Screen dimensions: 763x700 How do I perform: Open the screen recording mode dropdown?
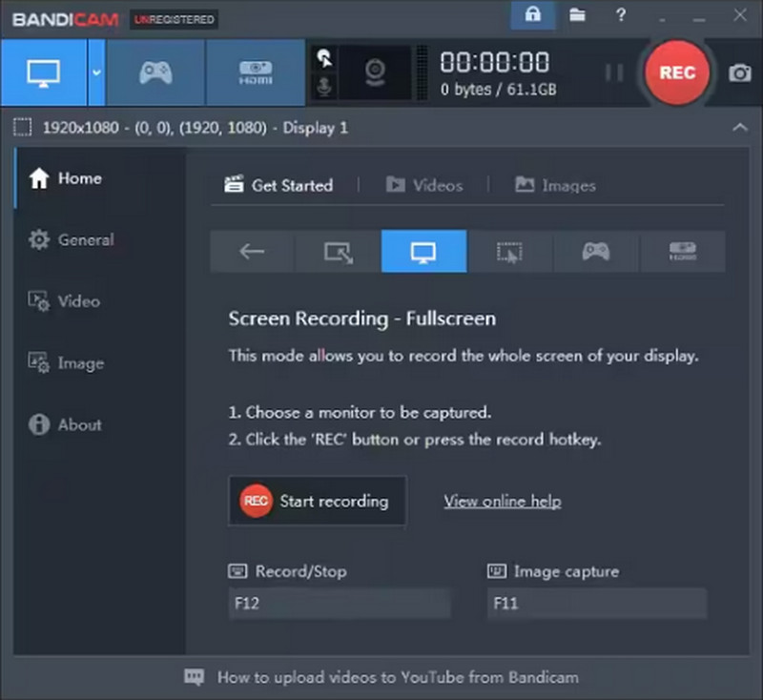point(98,72)
